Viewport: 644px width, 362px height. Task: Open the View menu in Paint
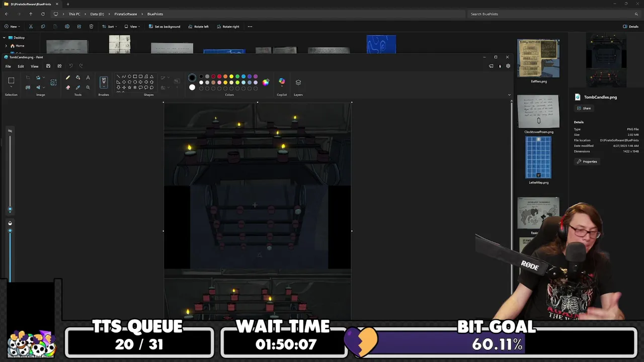click(x=35, y=66)
